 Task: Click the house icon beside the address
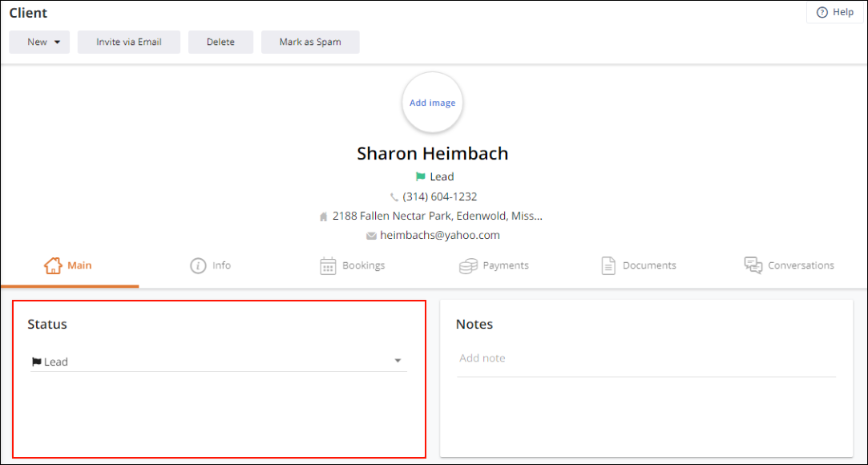324,217
